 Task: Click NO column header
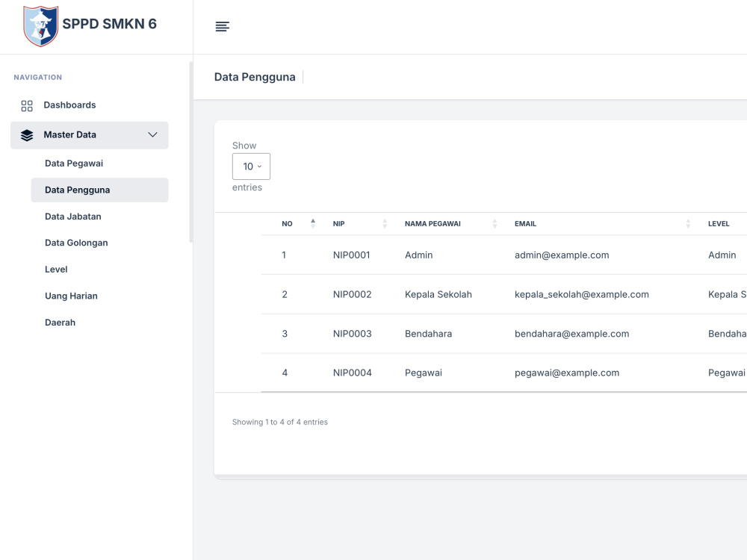coord(288,224)
